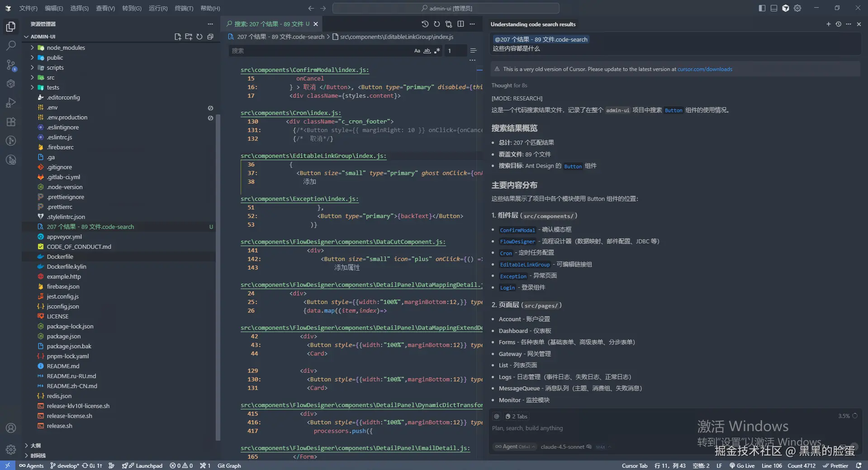The height and width of the screenshot is (470, 868).
Task: Toggle context lines in search editor
Action: [473, 51]
